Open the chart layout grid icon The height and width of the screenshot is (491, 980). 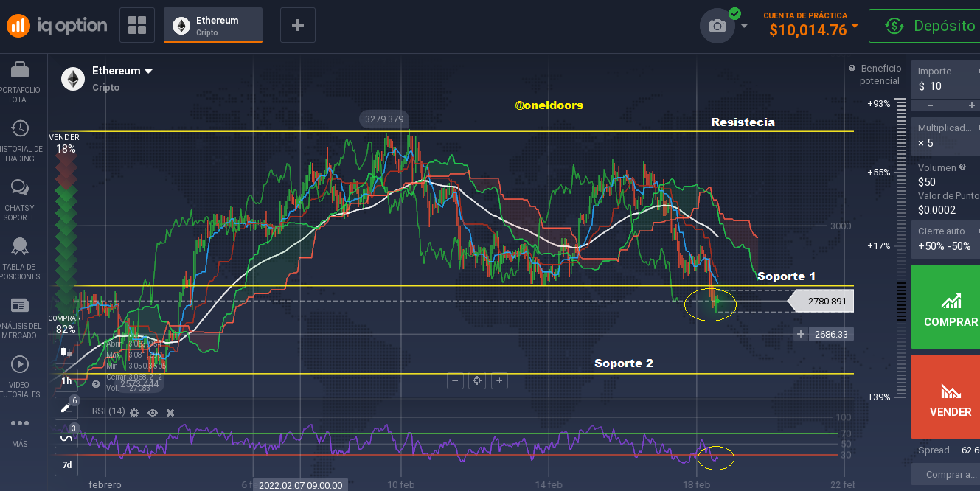pos(137,26)
